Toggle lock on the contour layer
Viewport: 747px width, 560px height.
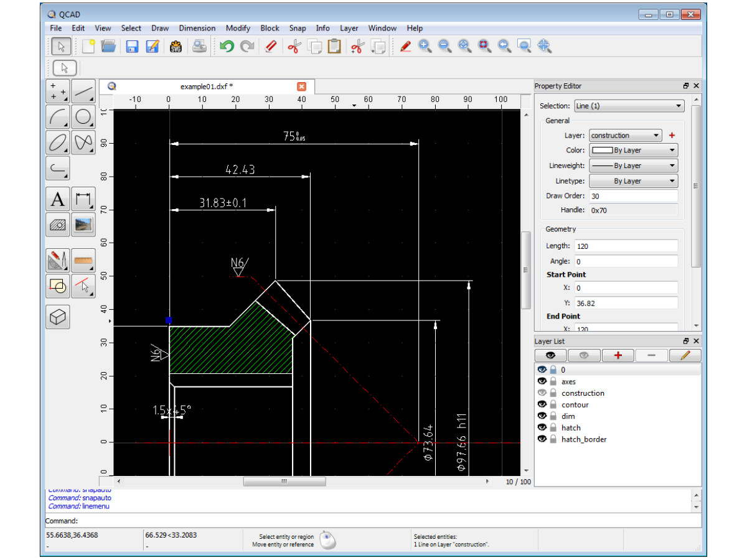coord(553,405)
